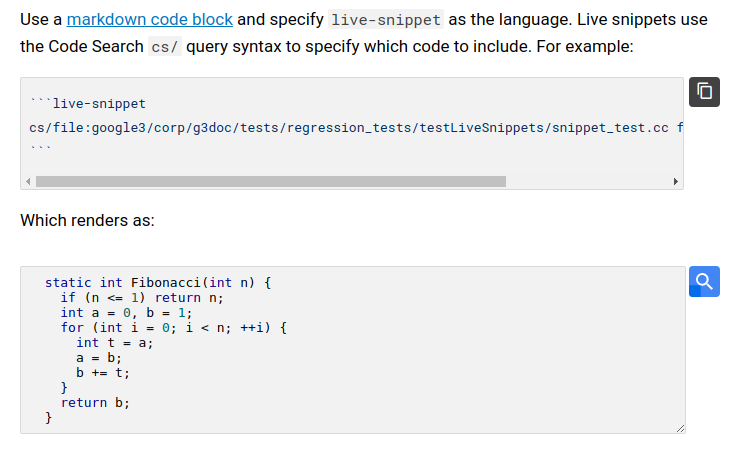Click the scrollbar left arrow
This screenshot has width=733, height=452.
[x=28, y=181]
